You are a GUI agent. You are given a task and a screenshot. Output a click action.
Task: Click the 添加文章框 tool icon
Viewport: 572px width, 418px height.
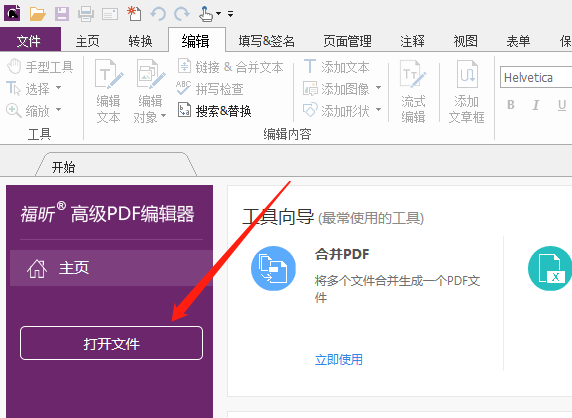(x=467, y=74)
